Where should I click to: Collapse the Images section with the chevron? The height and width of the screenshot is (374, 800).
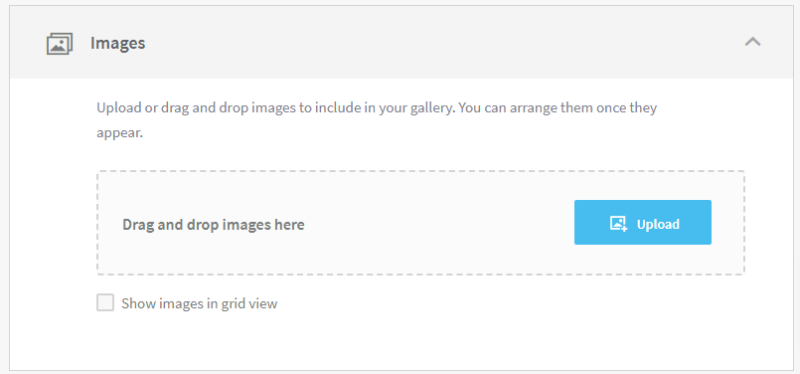(753, 42)
